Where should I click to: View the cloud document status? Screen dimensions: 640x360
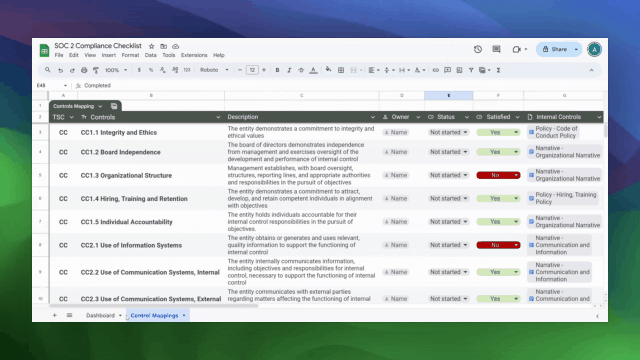click(x=176, y=46)
